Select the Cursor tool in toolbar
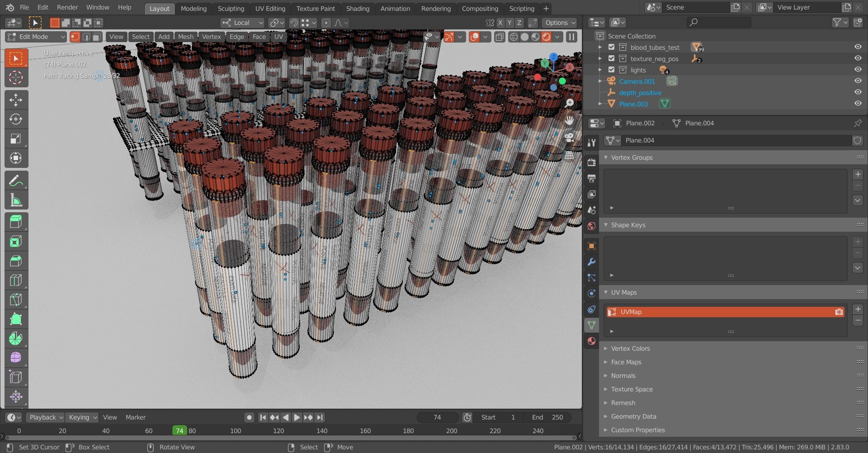868x453 pixels. pyautogui.click(x=16, y=77)
